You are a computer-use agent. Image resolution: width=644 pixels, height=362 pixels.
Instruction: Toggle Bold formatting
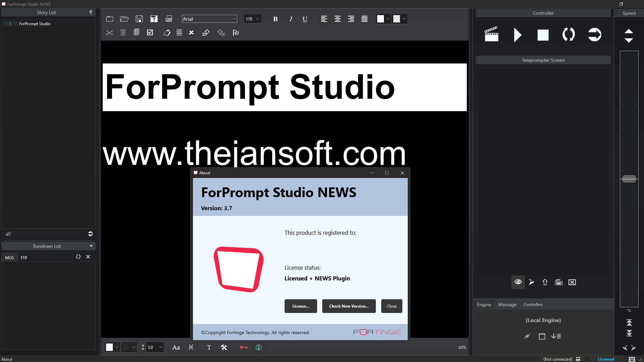click(x=276, y=19)
